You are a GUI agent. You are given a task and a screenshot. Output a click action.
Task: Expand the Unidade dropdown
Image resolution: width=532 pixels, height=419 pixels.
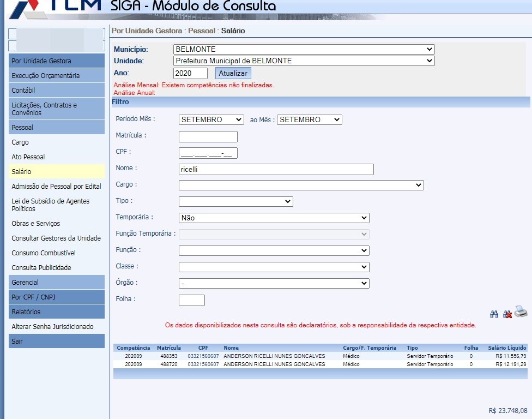[304, 61]
